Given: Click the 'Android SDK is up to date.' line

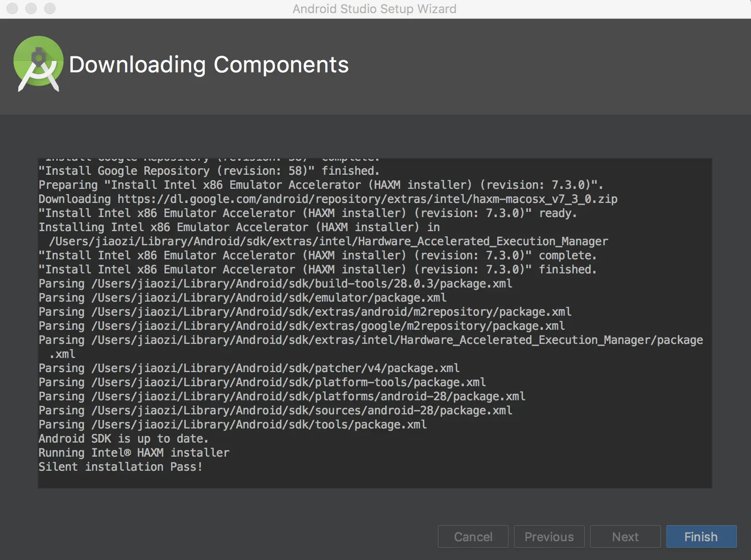Looking at the screenshot, I should pos(123,438).
